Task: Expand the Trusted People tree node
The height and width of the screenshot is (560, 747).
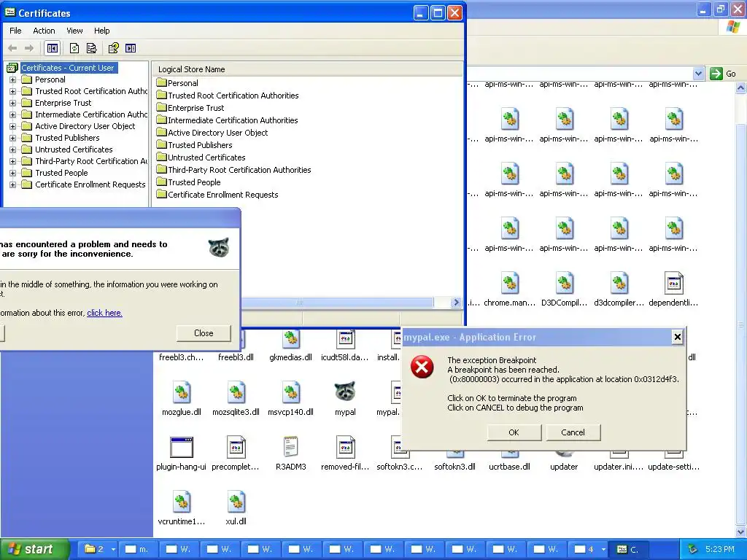Action: pyautogui.click(x=13, y=173)
